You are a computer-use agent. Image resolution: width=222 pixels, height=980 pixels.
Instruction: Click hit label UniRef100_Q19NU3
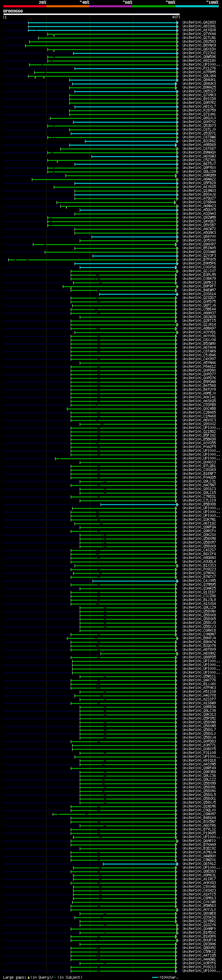pos(199,191)
